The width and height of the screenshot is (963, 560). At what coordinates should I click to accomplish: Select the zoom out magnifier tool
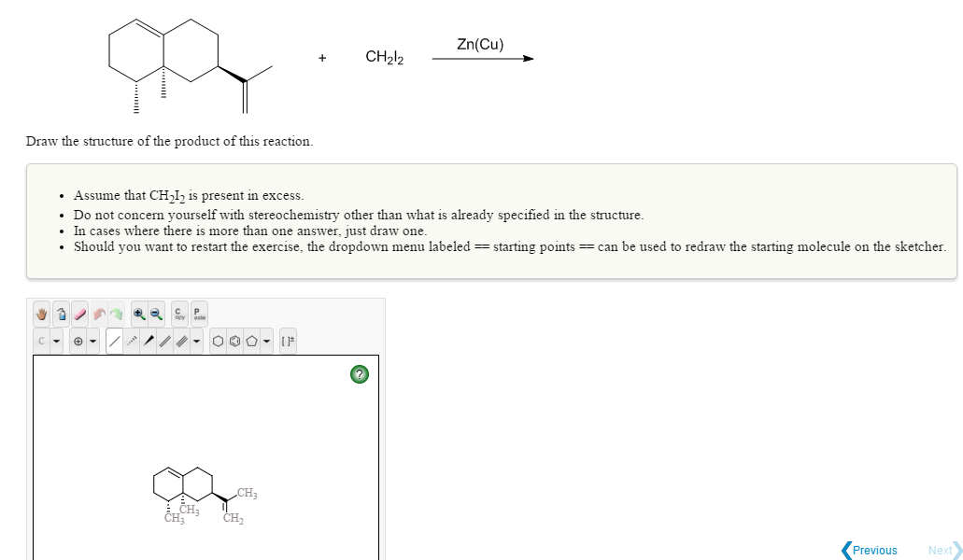click(156, 314)
